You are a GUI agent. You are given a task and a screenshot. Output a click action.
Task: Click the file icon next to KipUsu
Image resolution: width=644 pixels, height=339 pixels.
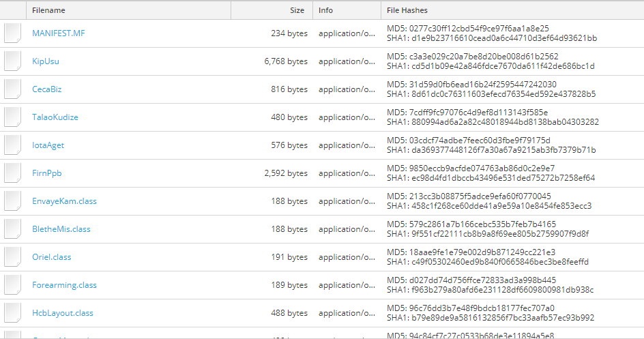pos(13,61)
